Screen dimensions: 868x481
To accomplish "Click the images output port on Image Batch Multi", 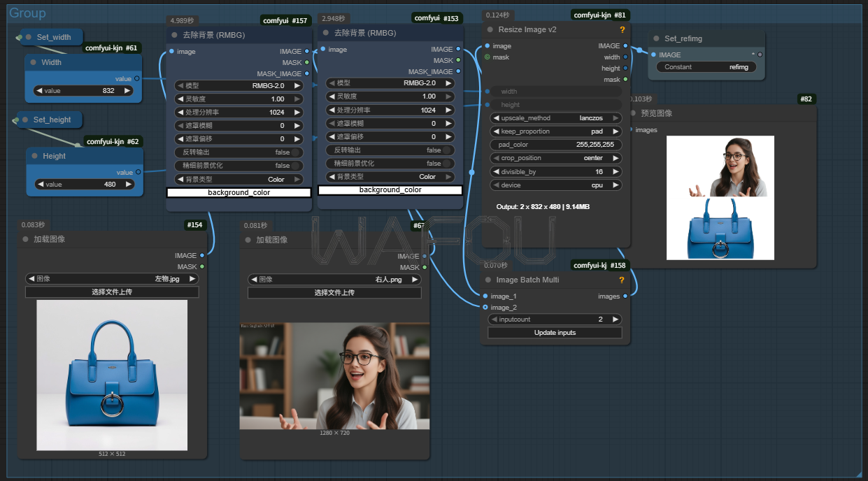I will [x=625, y=296].
